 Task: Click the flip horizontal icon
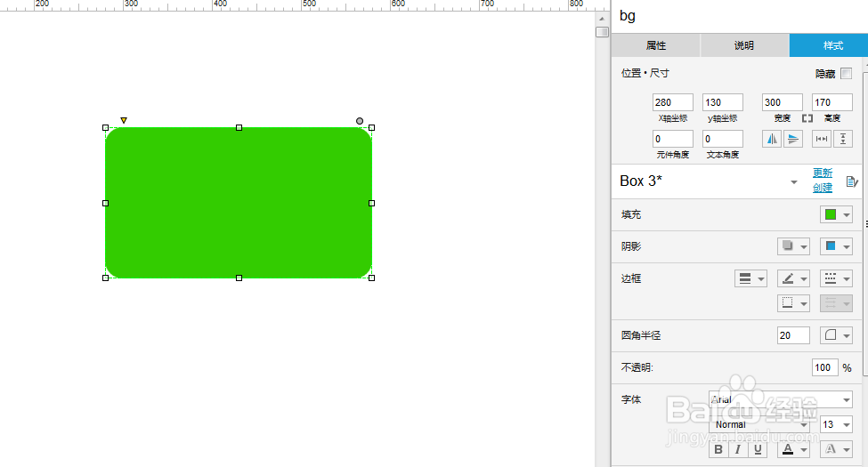click(772, 139)
